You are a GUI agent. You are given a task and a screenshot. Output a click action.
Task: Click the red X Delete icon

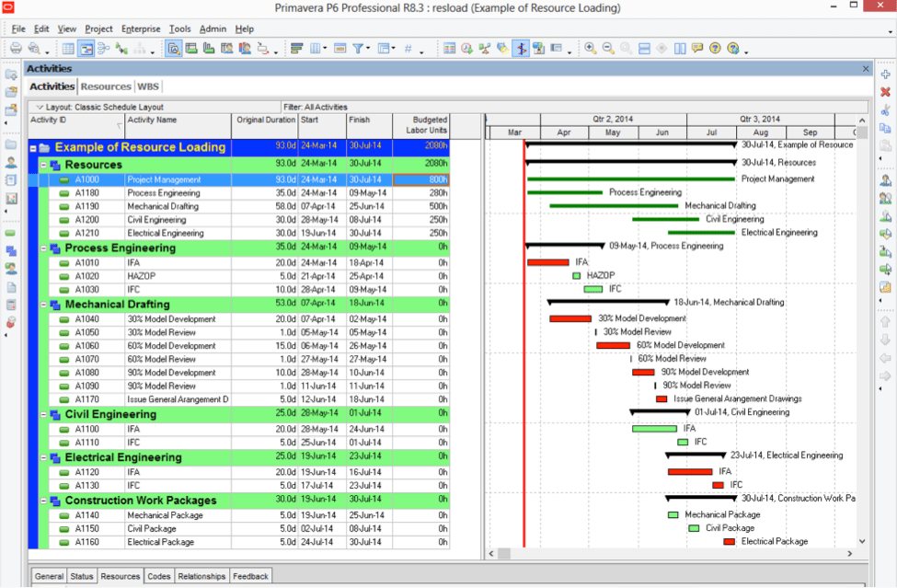click(886, 91)
